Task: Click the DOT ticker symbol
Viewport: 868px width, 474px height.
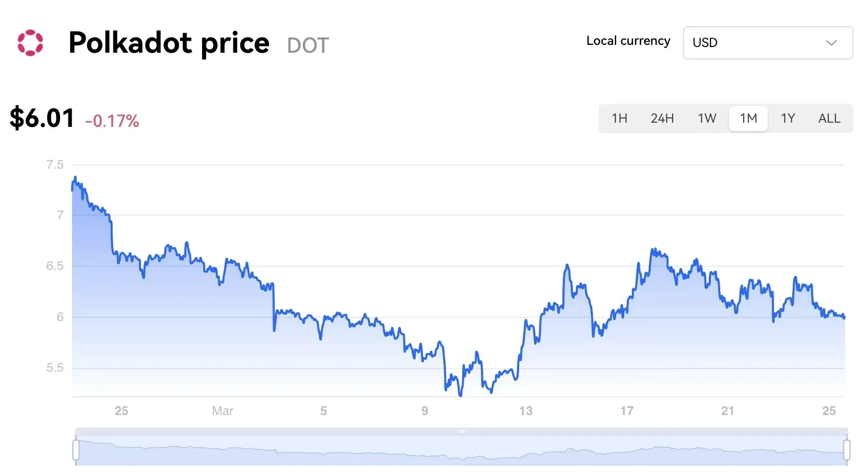Action: coord(308,45)
